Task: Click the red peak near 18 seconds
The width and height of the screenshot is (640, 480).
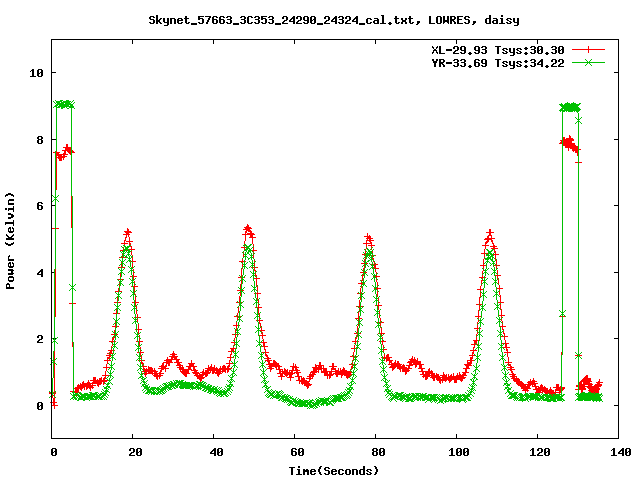Action: click(x=128, y=233)
